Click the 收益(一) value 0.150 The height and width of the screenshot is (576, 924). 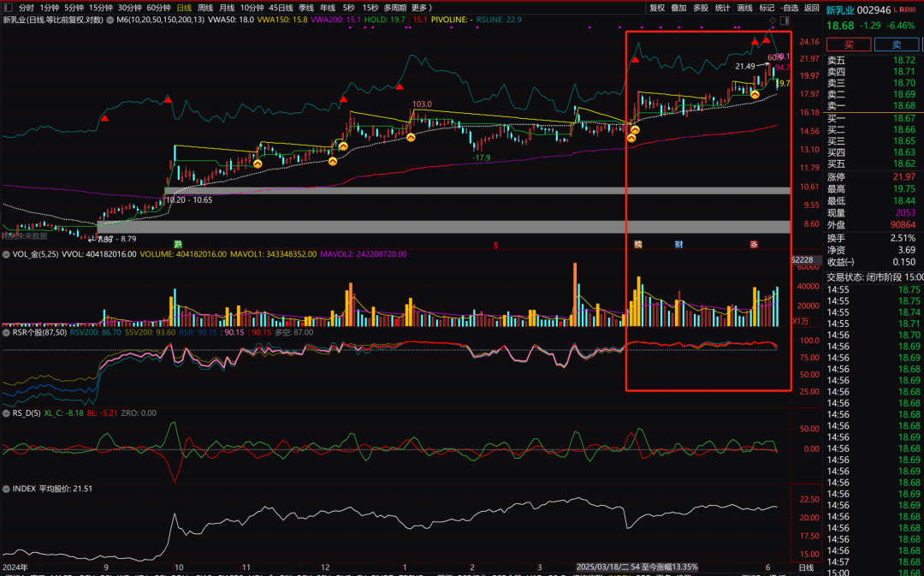(x=904, y=262)
